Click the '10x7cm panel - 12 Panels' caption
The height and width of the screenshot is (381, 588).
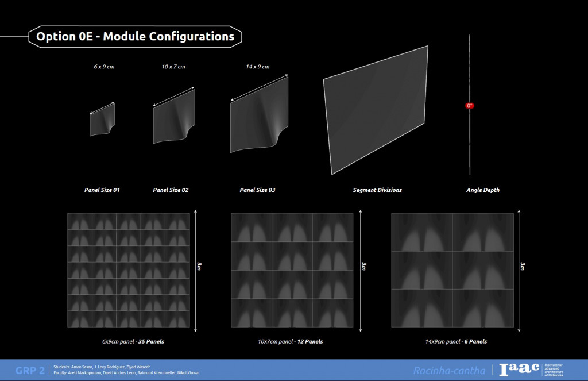(290, 341)
